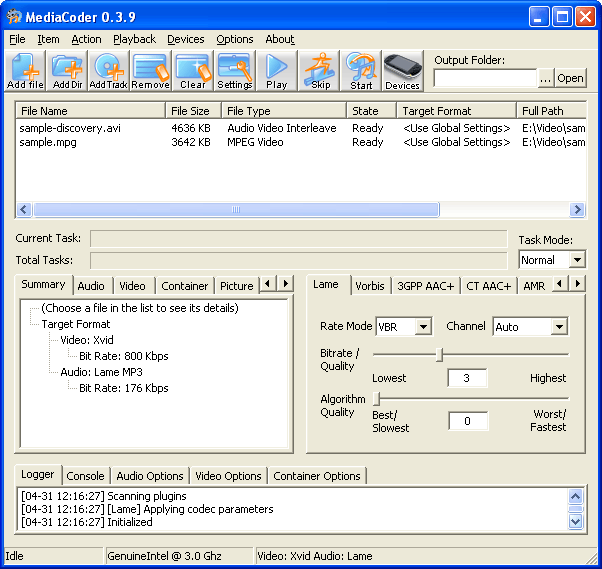Sort by State column header
Image resolution: width=602 pixels, height=569 pixels.
(371, 111)
